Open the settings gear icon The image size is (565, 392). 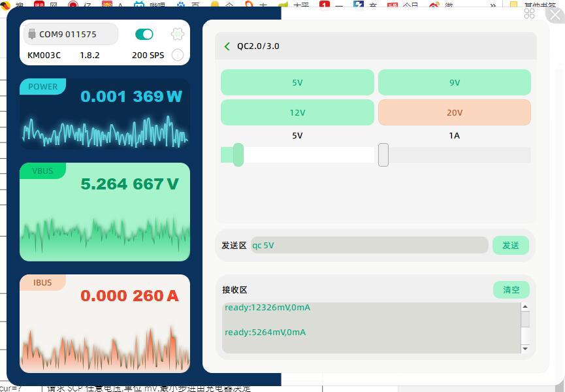[x=178, y=34]
